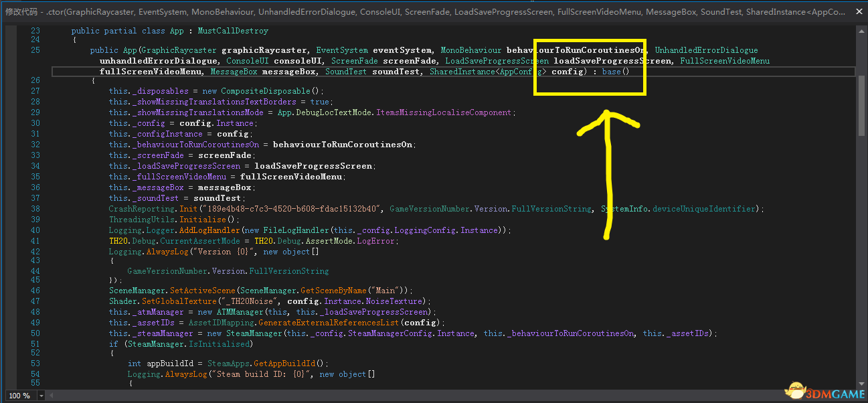Click ThreadingUtils on line 39
868x403 pixels.
point(141,220)
